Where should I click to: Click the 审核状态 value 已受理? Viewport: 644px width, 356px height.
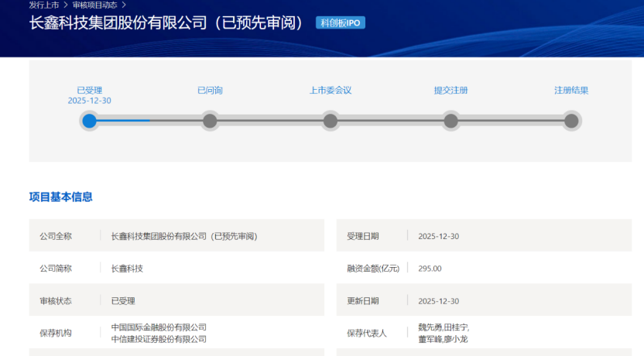(123, 301)
